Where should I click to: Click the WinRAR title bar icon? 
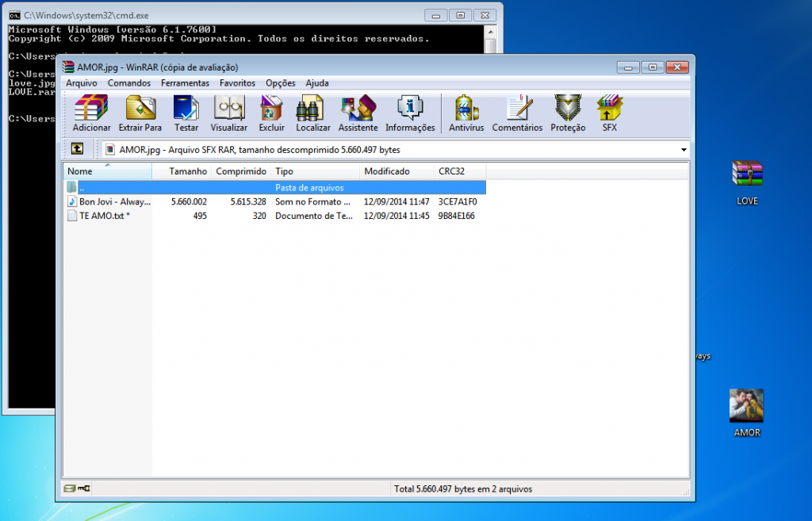(x=68, y=67)
